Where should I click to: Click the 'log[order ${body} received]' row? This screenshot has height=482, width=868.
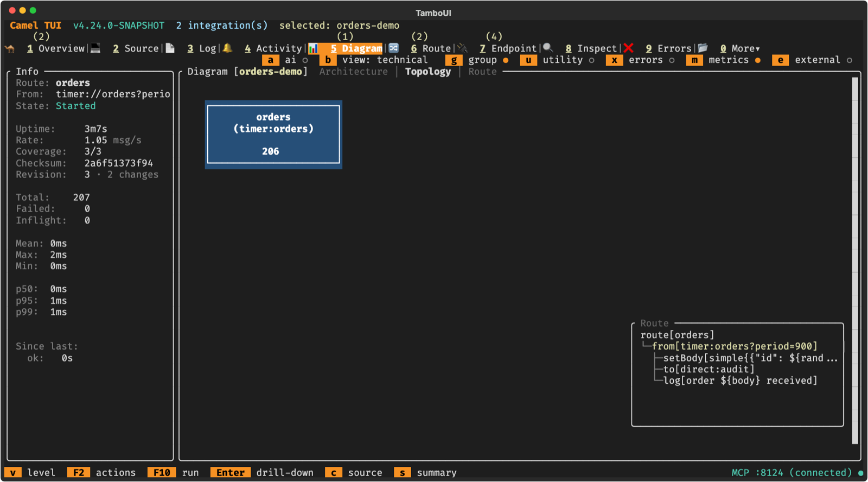pyautogui.click(x=740, y=380)
